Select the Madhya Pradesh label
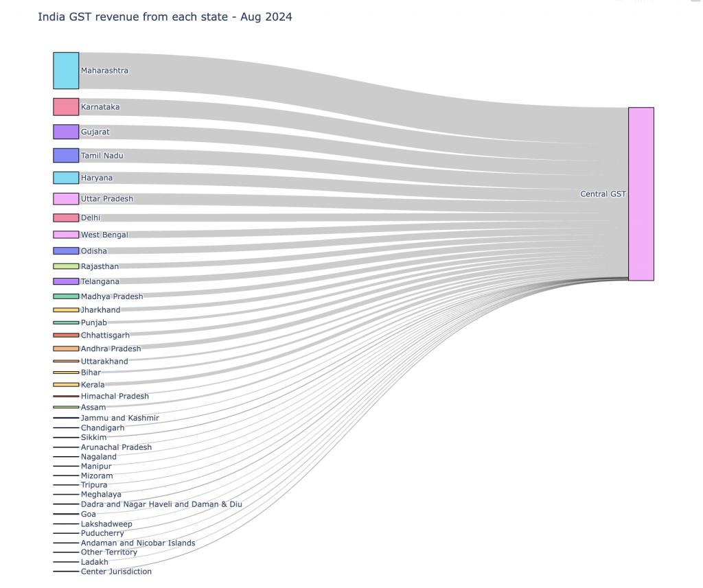Image resolution: width=703 pixels, height=588 pixels. click(112, 296)
